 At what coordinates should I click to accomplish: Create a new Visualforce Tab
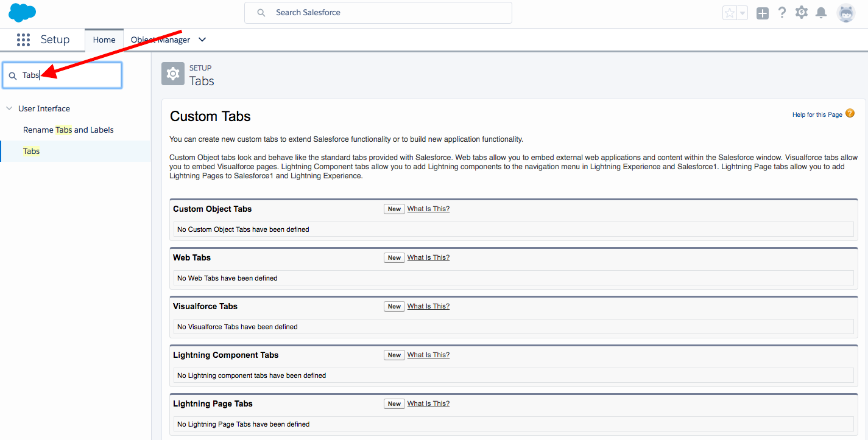click(x=395, y=306)
